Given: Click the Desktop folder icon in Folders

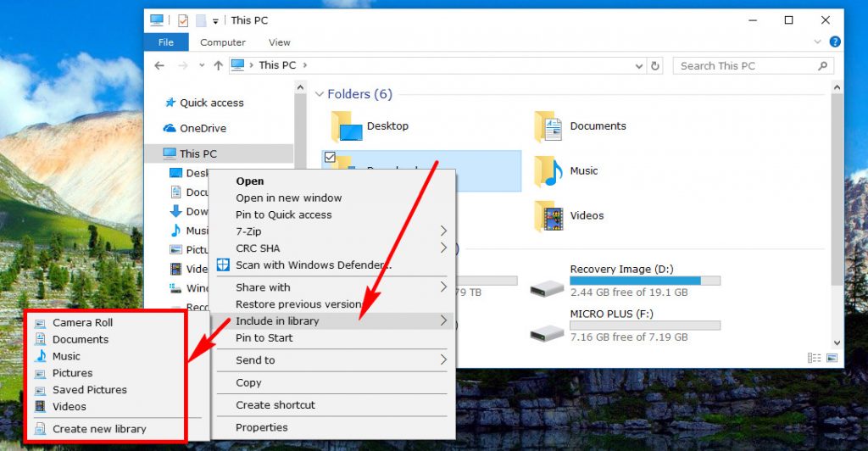Looking at the screenshot, I should click(346, 126).
